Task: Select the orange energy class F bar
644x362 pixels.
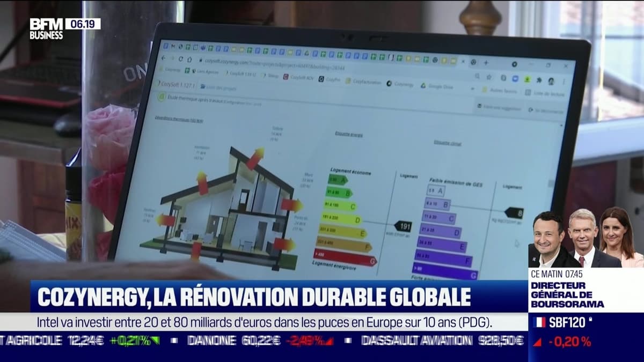Action: click(x=343, y=245)
